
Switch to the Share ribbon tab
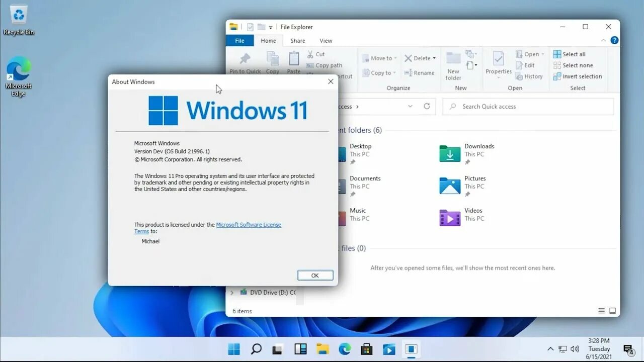(x=297, y=41)
